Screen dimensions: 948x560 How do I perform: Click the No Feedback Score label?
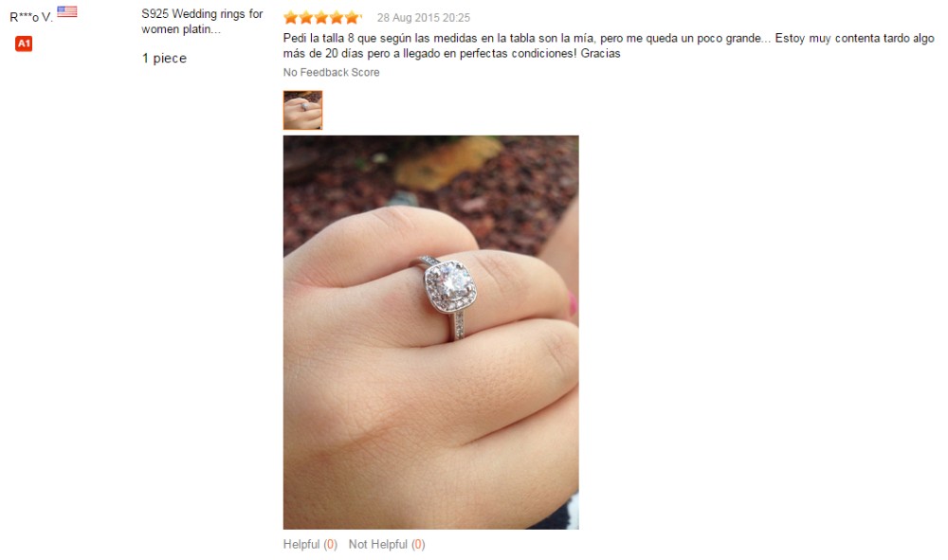331,72
